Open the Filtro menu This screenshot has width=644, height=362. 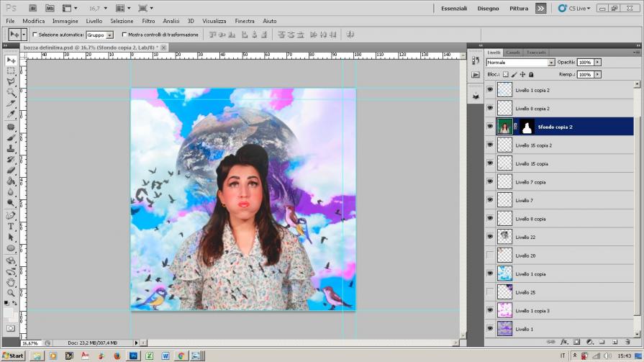(x=148, y=21)
